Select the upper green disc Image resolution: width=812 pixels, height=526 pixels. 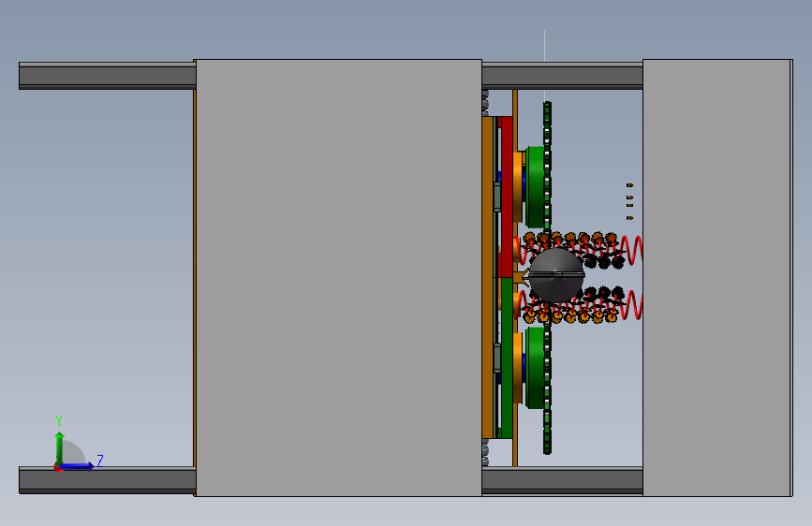coord(535,187)
